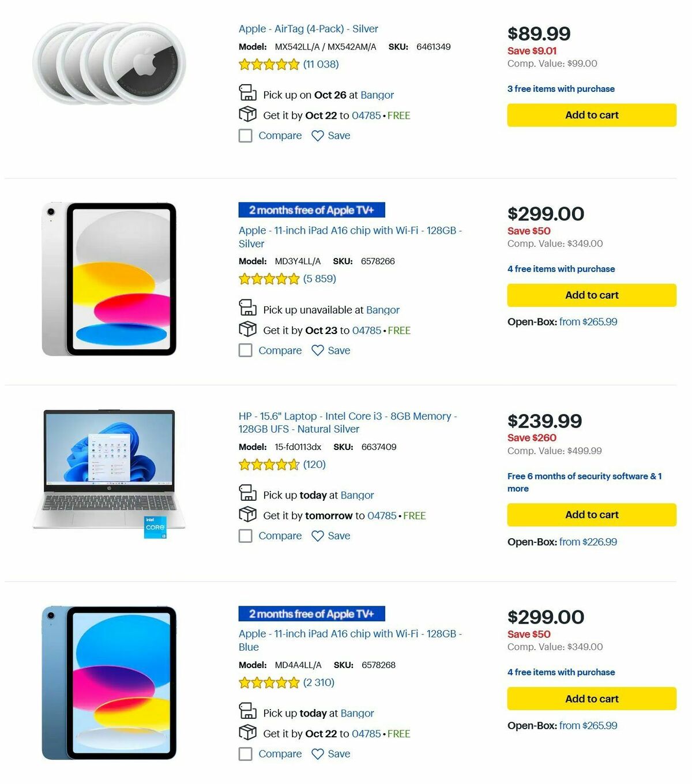
Task: Click the store pickup icon for the HP laptop
Action: [248, 494]
